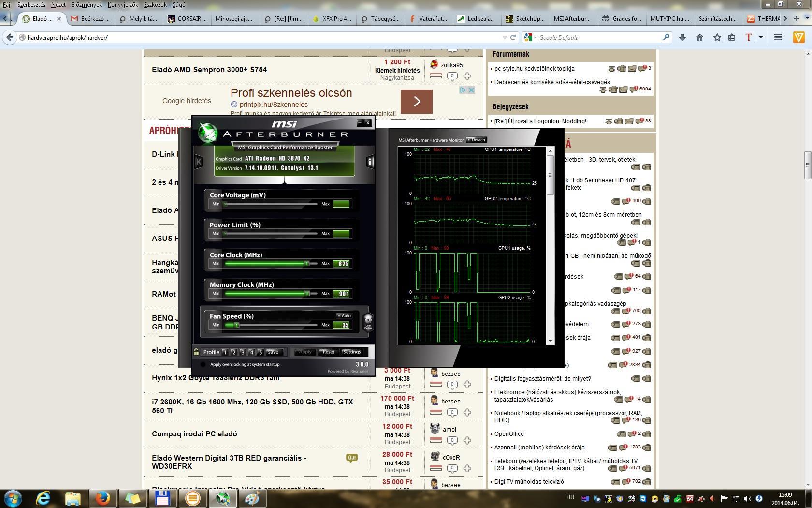Bookmark this page with the star icon
Screen dimensions: 812x508
click(x=717, y=37)
